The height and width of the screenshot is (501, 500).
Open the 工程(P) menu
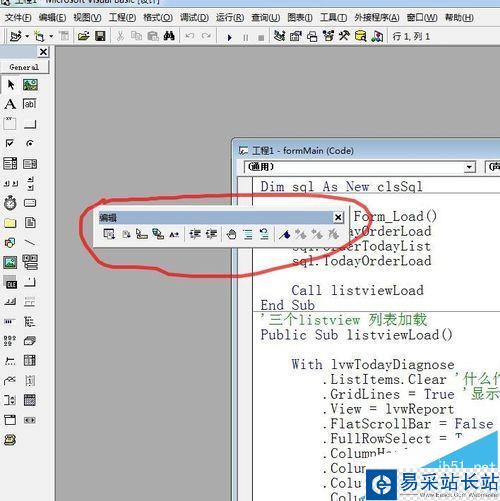tap(122, 17)
